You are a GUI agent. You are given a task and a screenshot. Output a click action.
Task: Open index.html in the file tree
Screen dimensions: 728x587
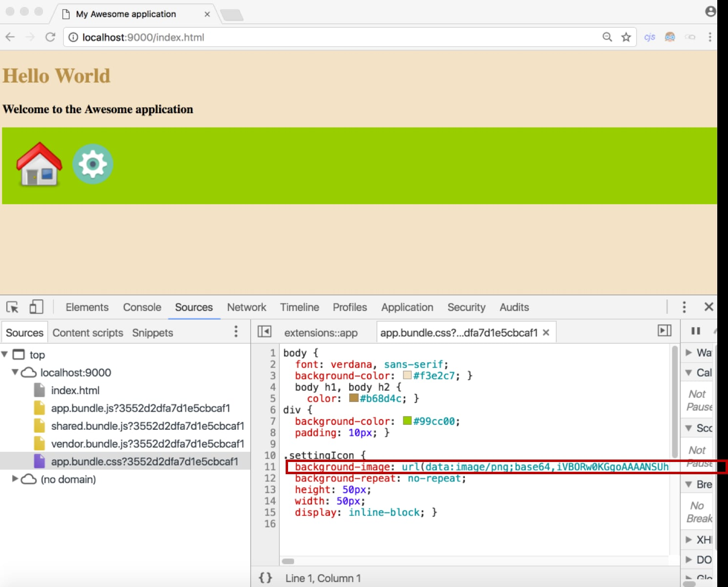coord(75,390)
